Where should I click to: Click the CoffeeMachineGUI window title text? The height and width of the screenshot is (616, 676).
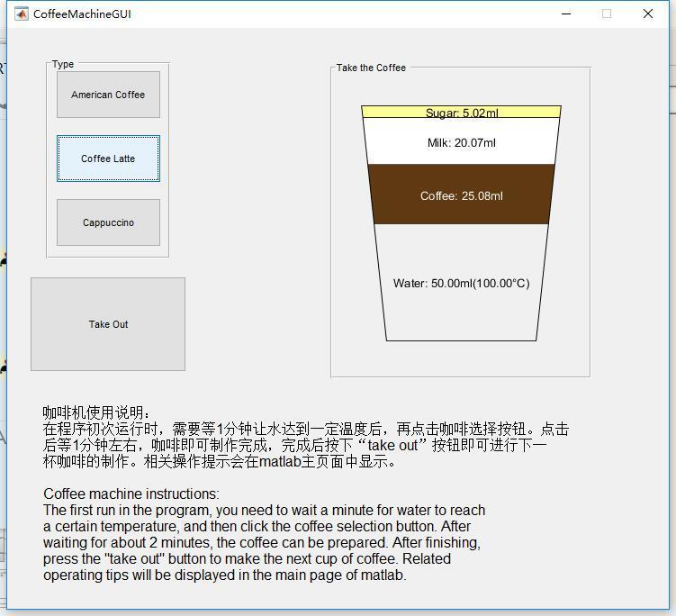click(82, 14)
